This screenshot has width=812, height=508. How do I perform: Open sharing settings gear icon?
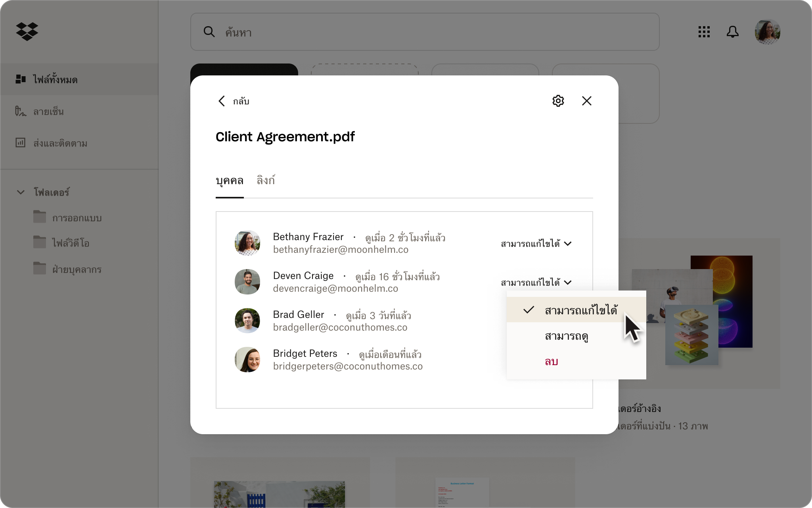[558, 101]
